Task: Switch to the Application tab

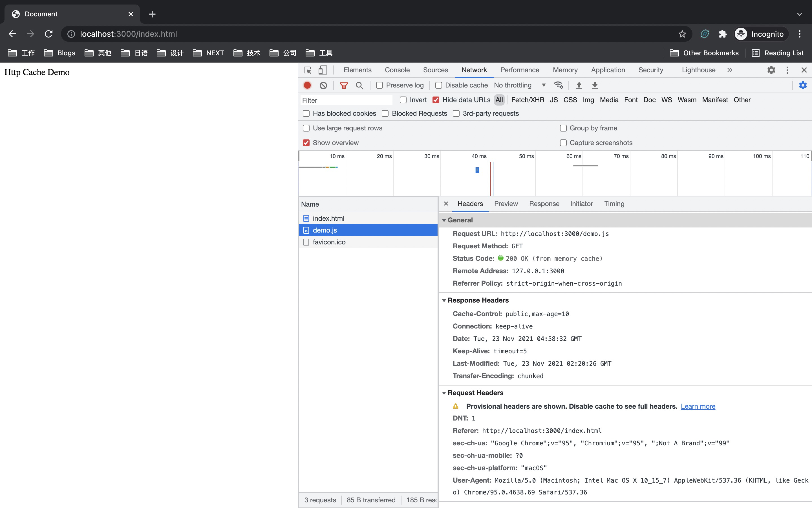Action: (608, 70)
